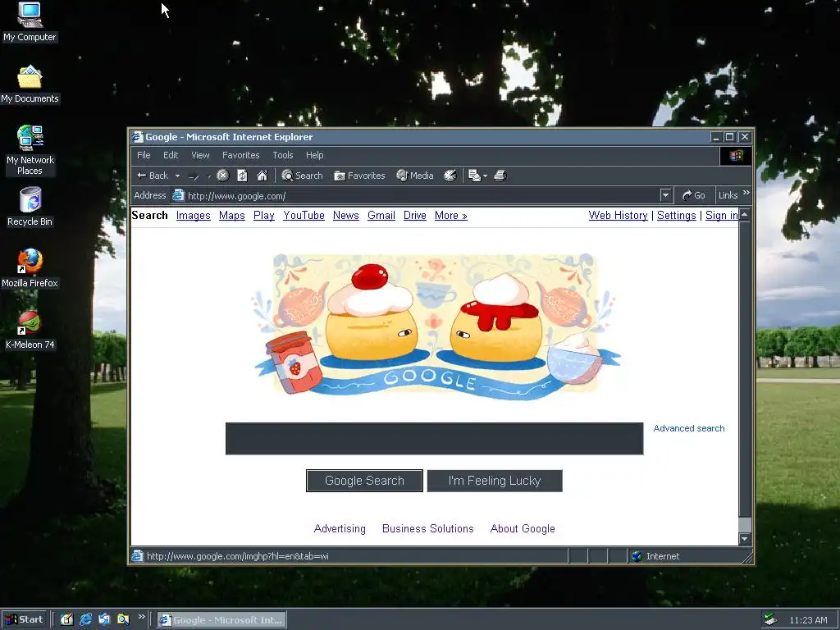Select the My Network Places desktop icon
This screenshot has height=630, width=840.
30,151
